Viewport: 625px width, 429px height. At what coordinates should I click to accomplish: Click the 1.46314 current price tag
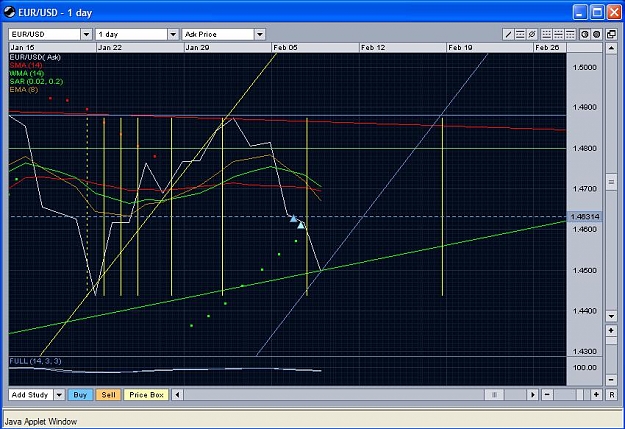(x=584, y=216)
